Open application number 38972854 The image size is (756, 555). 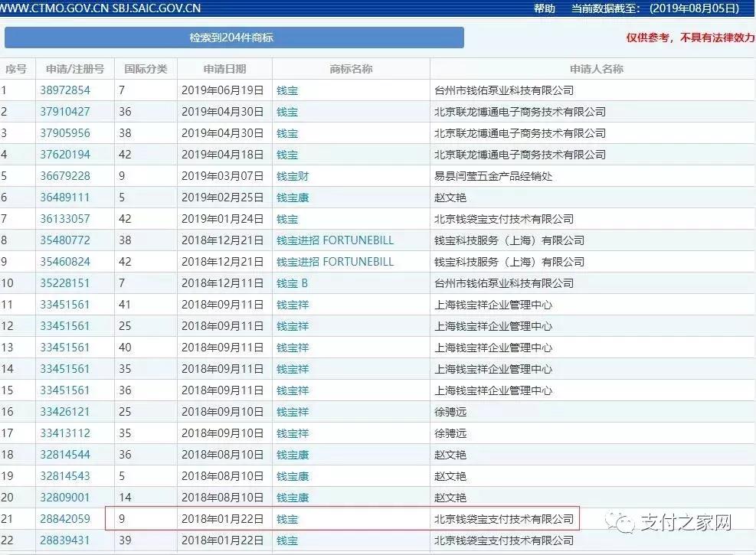[x=65, y=90]
